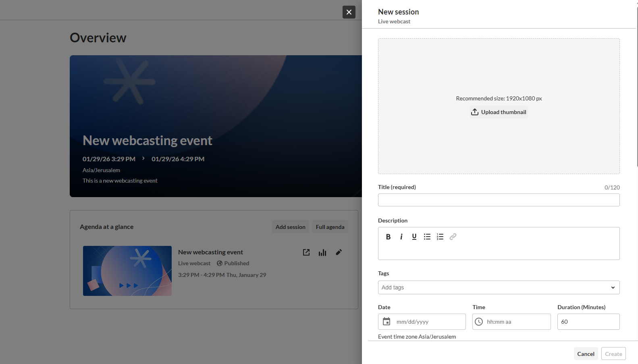Click the Duration (Minutes) field

[x=588, y=322]
